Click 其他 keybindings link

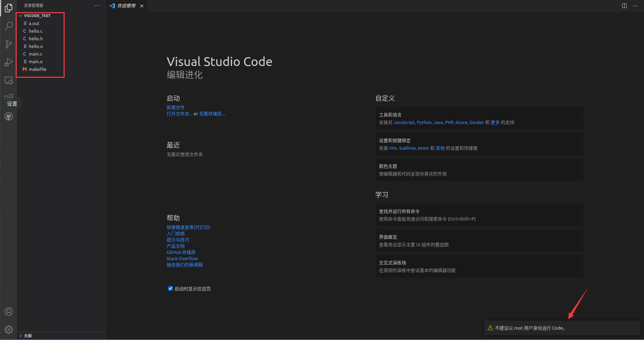[440, 148]
